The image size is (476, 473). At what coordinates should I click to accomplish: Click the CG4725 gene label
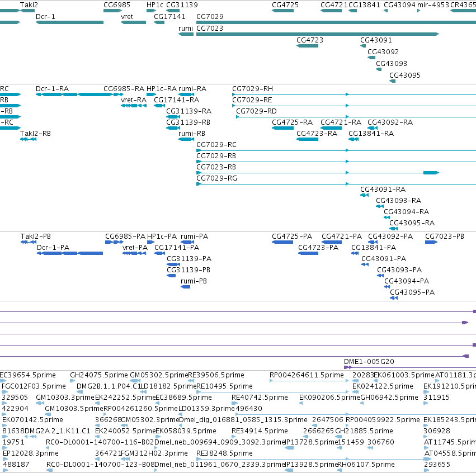point(285,5)
